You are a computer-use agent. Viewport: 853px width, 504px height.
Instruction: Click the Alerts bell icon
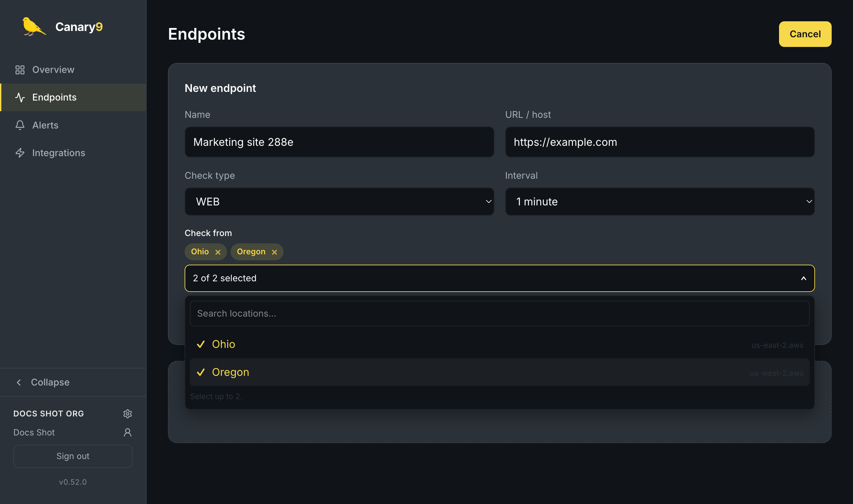pos(20,125)
